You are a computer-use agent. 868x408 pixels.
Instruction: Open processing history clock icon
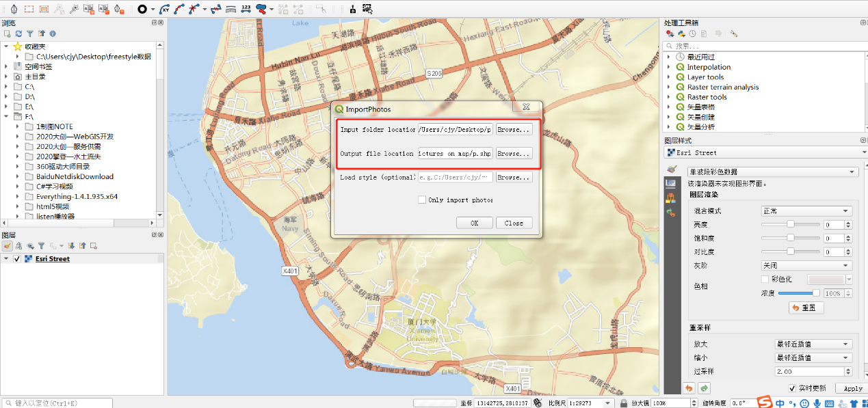point(693,33)
